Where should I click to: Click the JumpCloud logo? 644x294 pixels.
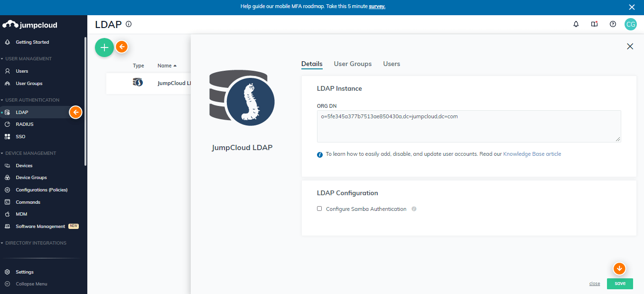pos(29,25)
